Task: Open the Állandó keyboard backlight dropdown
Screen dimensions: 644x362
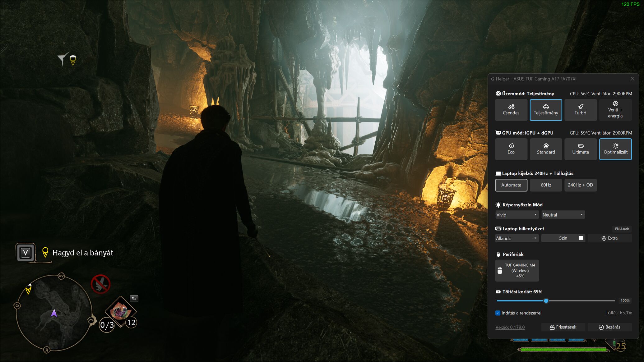Action: [517, 238]
